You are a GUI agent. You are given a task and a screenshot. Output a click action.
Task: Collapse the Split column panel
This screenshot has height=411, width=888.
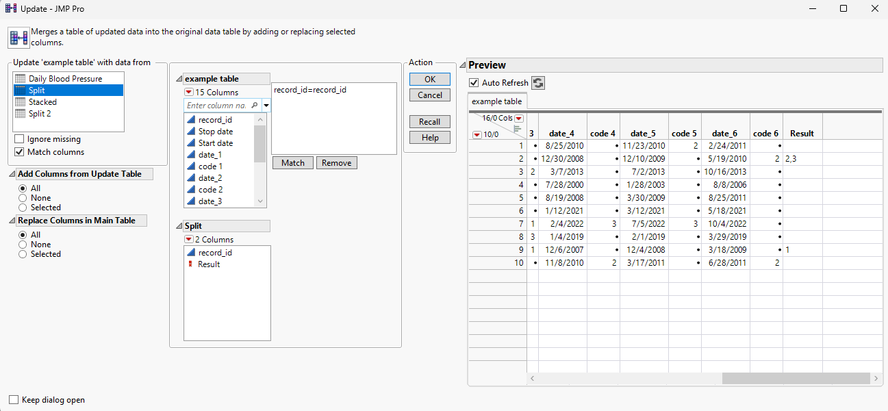tap(180, 226)
